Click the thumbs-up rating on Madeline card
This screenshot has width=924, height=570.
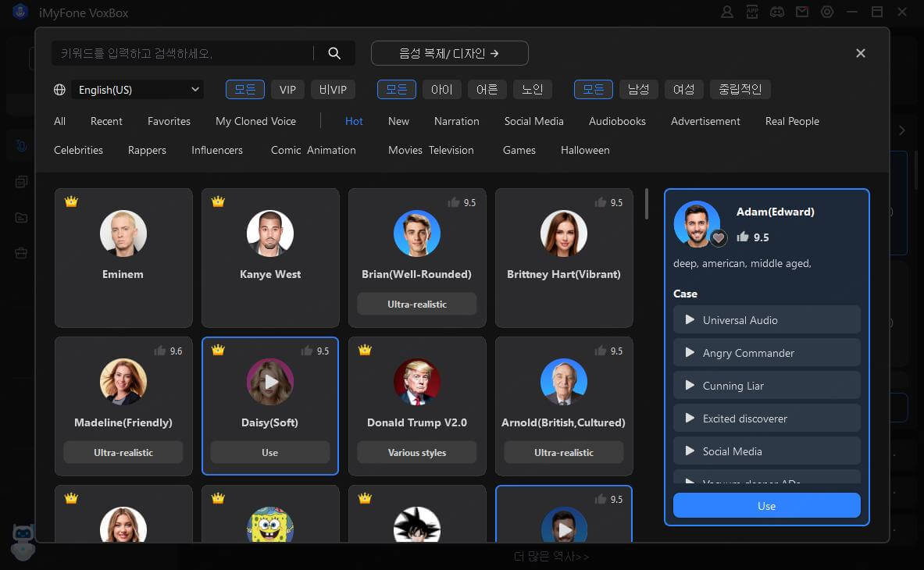(x=159, y=351)
